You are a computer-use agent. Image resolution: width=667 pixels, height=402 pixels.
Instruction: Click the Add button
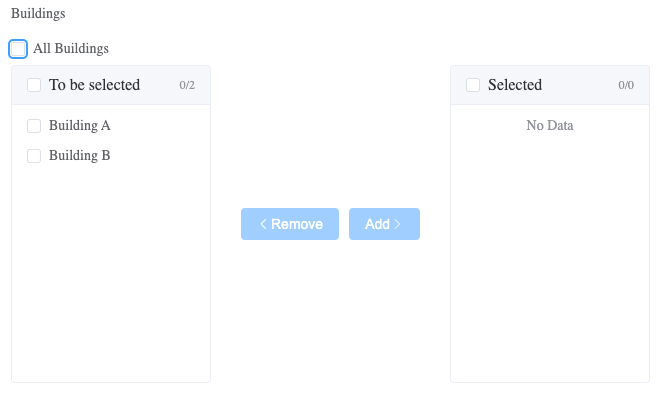385,224
